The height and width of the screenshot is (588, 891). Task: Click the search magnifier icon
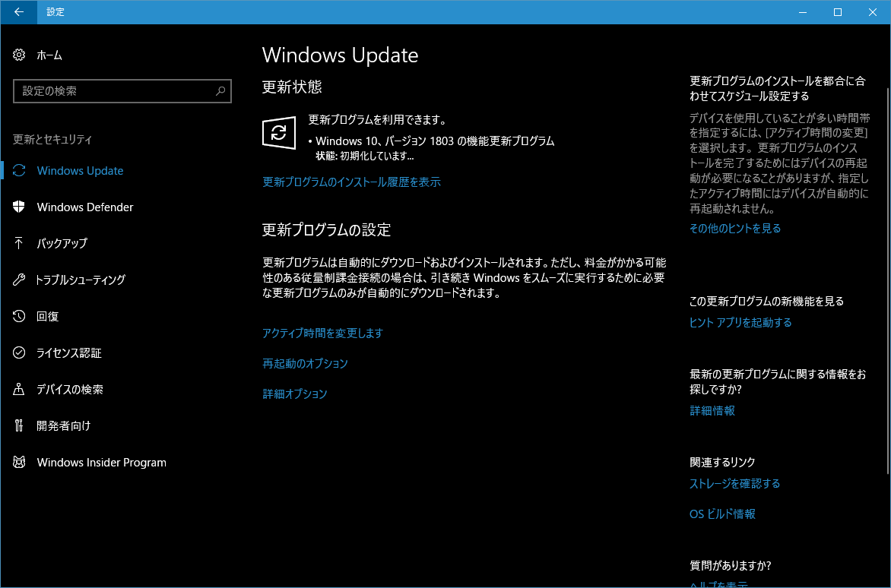220,91
